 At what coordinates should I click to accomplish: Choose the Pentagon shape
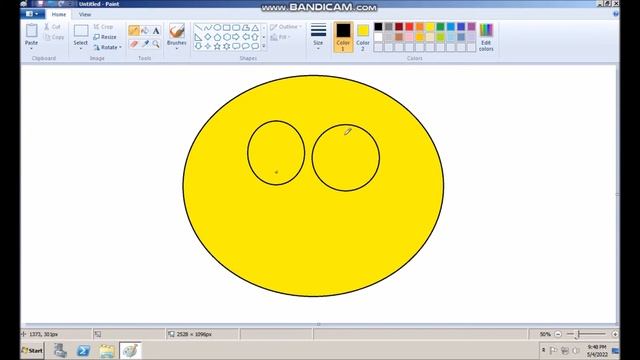pyautogui.click(x=217, y=37)
